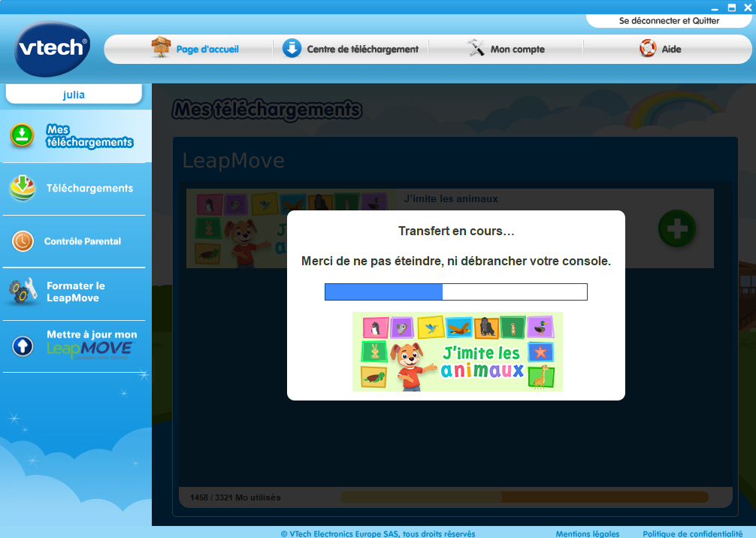Screen dimensions: 756x538
Task: Click the Mes téléchargements page heading
Action: [x=267, y=110]
